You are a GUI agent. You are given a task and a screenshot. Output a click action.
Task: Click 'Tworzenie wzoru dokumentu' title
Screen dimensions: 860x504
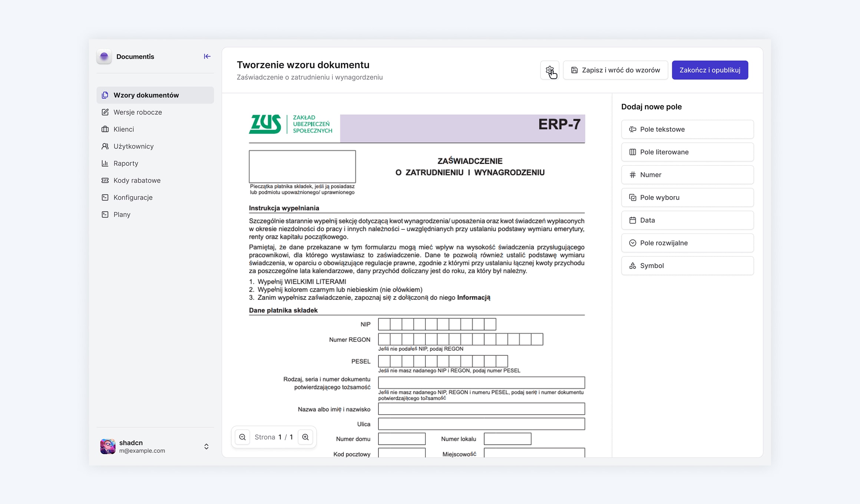click(x=303, y=65)
